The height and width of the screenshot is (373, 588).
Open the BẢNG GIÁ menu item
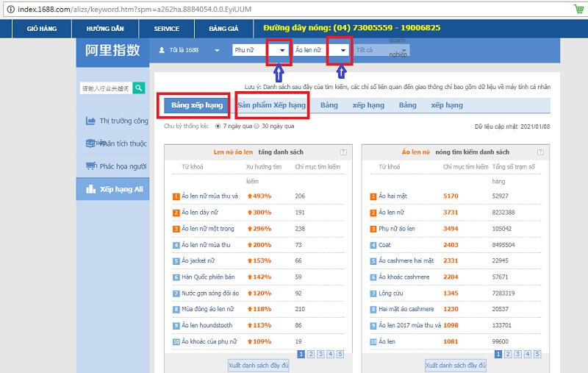point(223,29)
